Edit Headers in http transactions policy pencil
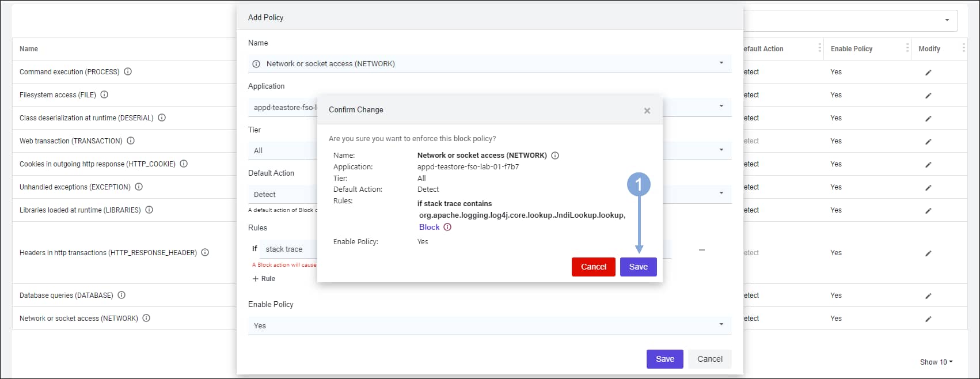Viewport: 980px width, 379px height. [x=928, y=253]
